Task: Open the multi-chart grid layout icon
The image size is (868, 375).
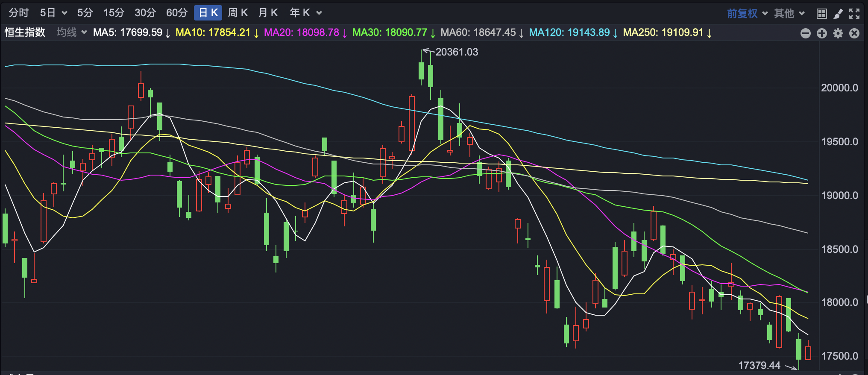Action: [821, 14]
